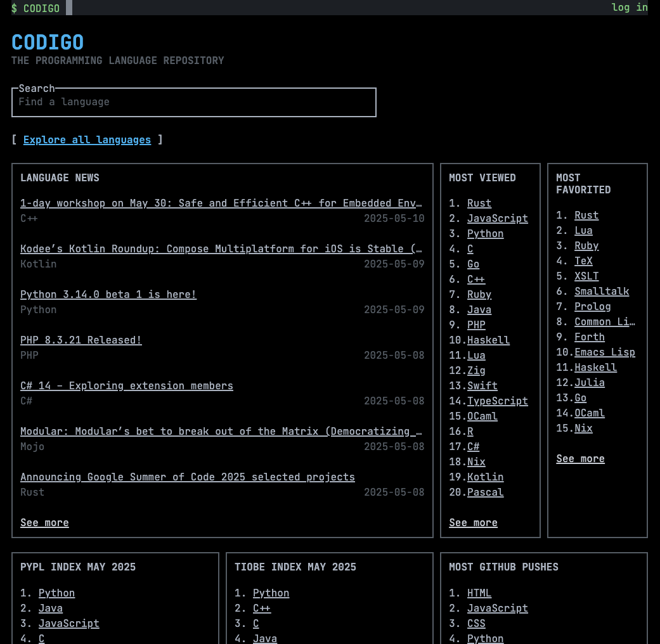Click the log in link
This screenshot has height=644, width=660.
pyautogui.click(x=630, y=8)
